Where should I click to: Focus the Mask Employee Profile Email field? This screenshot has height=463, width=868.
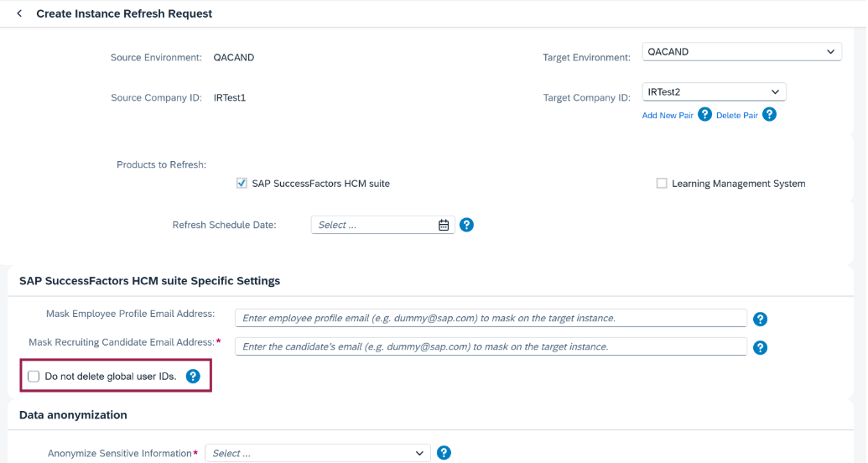click(x=491, y=318)
